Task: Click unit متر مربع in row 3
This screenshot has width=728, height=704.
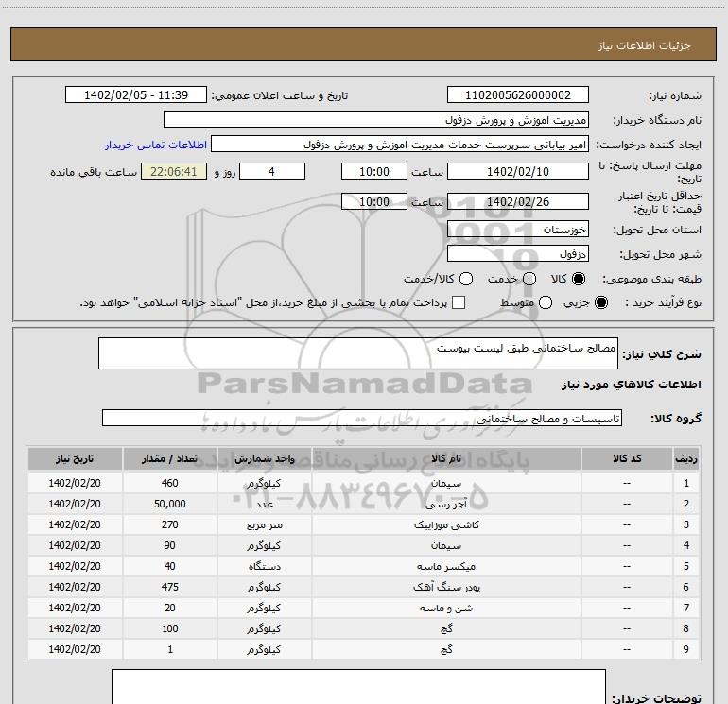Action: pos(264,524)
